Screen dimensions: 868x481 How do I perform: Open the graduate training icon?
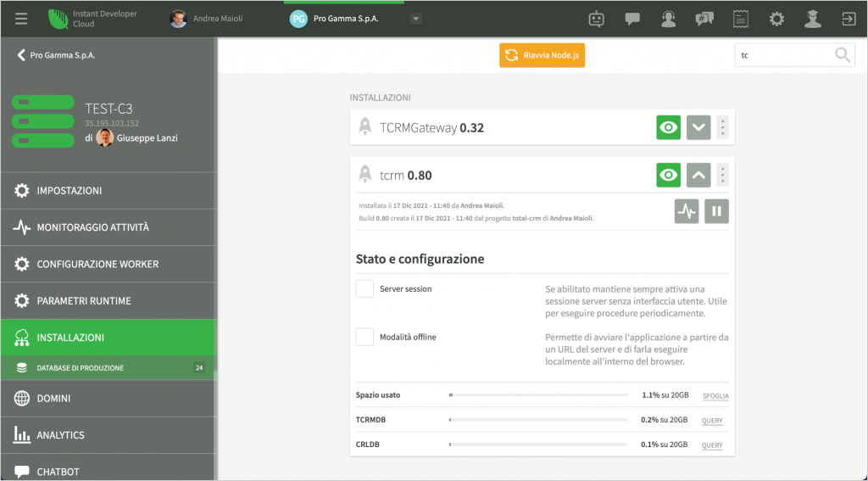813,19
